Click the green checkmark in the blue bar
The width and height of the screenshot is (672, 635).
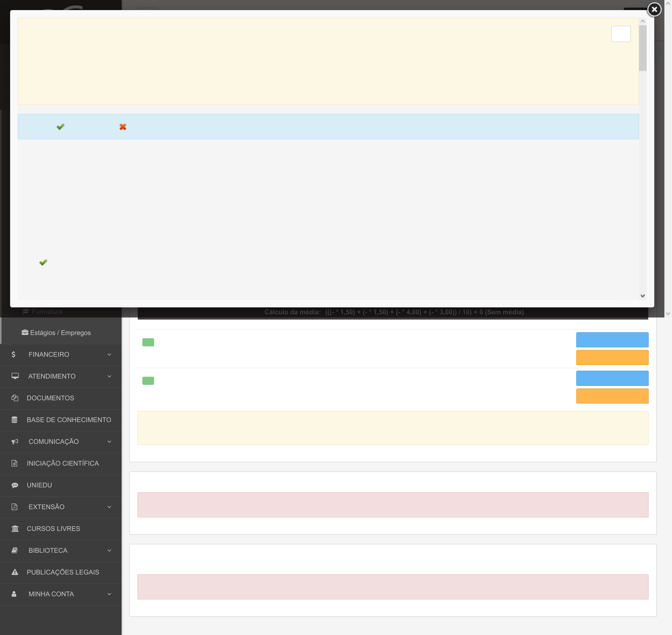click(60, 127)
